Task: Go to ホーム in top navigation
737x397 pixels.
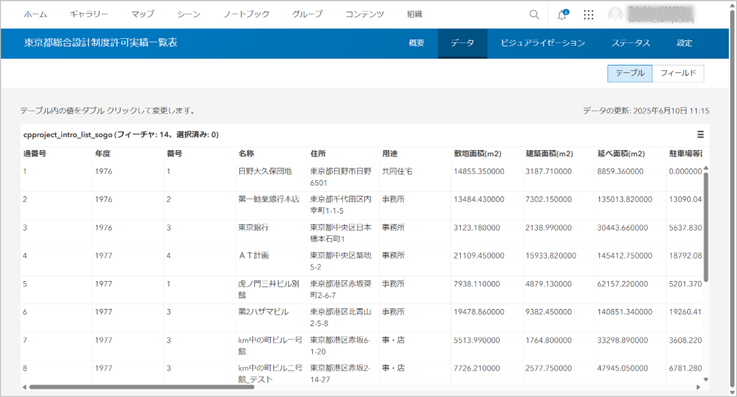Action: coord(36,14)
